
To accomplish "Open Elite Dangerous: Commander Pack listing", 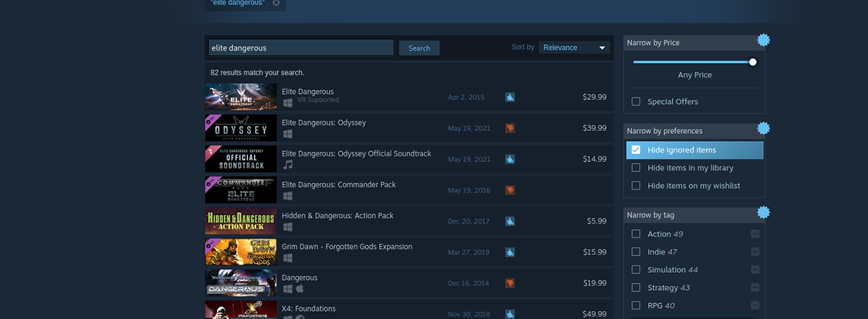I will (x=409, y=190).
